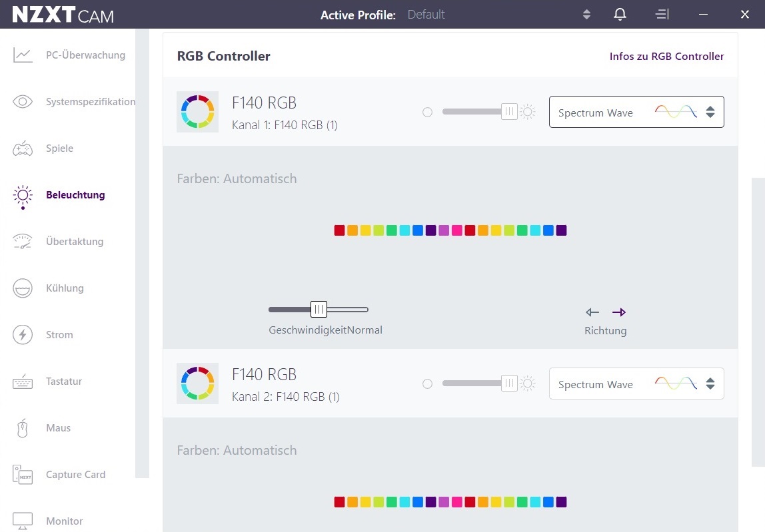Image resolution: width=765 pixels, height=532 pixels.
Task: Click the Kanal 2: F140 RGB (1) label
Action: 286,397
